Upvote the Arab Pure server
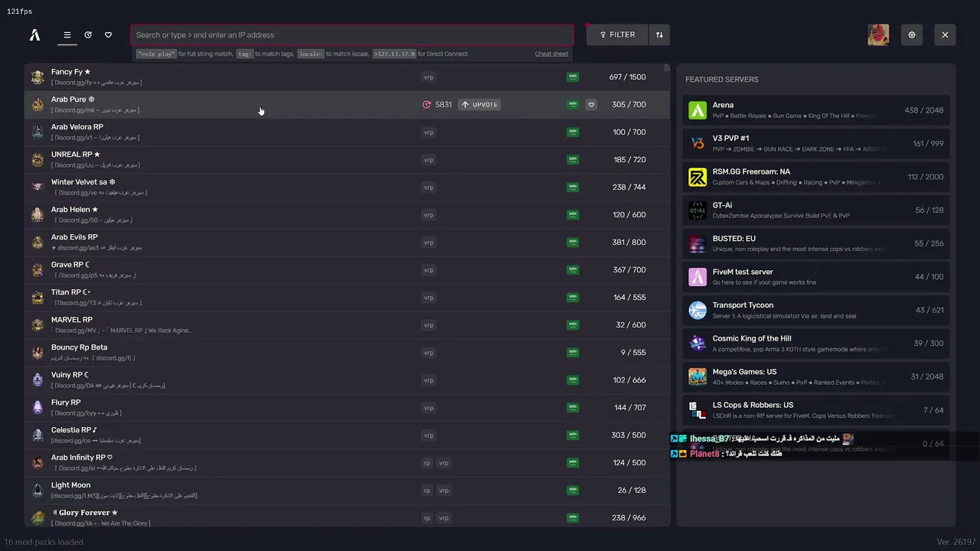980x551 pixels. (x=479, y=105)
